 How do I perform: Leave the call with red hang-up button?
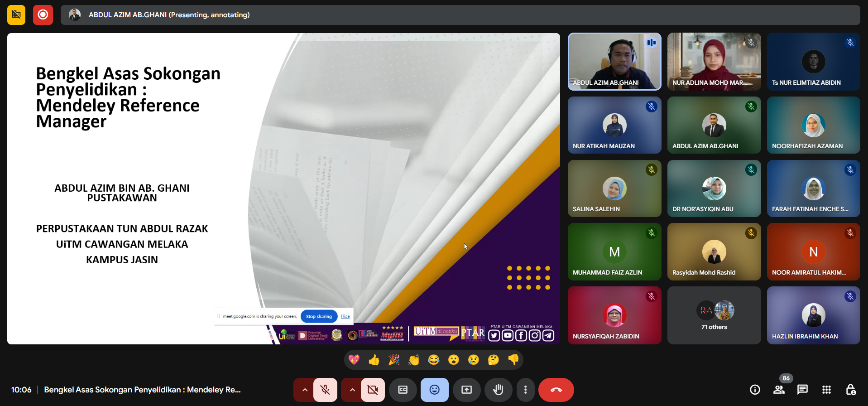click(556, 390)
